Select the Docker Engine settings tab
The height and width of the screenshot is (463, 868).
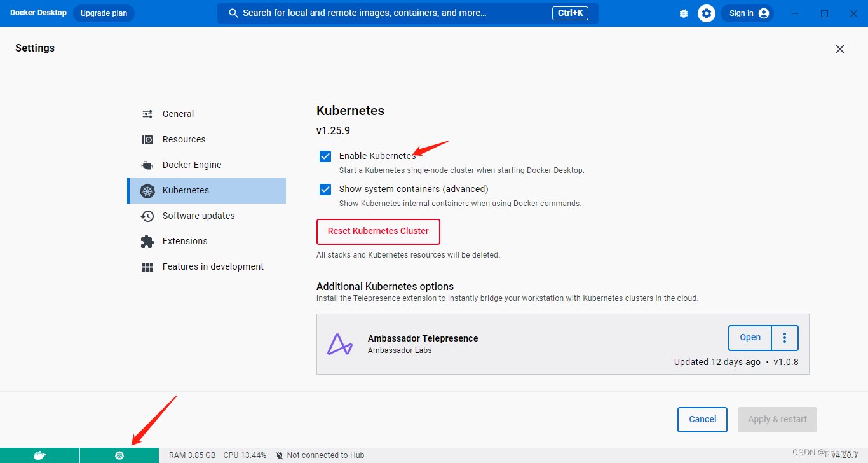click(207, 165)
